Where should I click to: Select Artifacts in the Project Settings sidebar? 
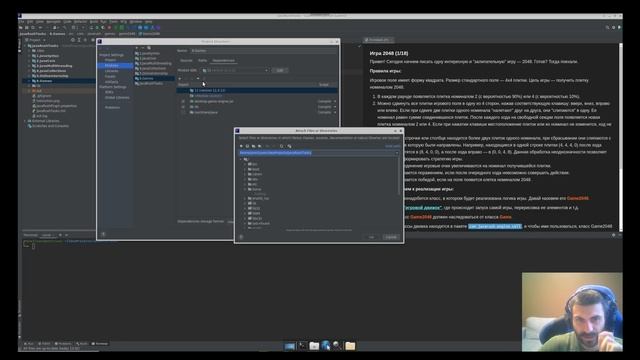click(x=111, y=82)
